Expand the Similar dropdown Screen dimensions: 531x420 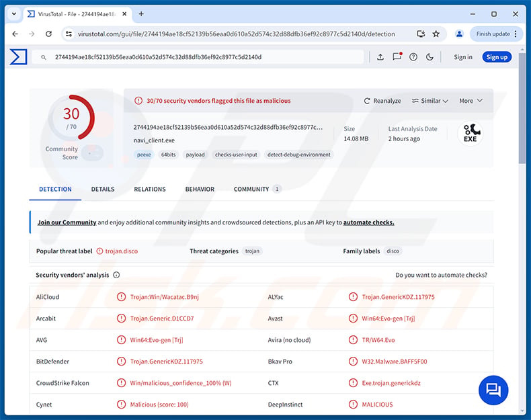(430, 101)
